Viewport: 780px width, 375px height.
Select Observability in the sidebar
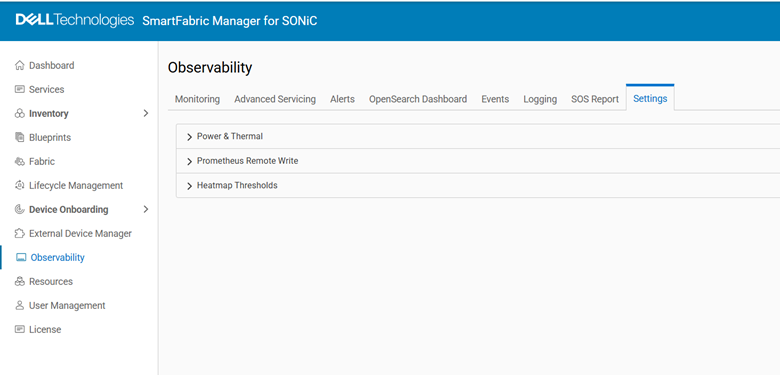58,258
